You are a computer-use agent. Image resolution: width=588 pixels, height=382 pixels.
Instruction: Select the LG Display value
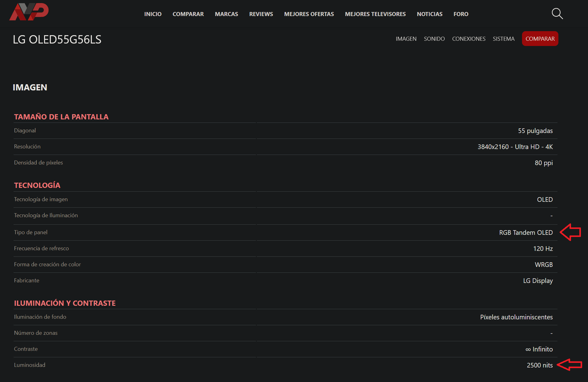point(538,281)
